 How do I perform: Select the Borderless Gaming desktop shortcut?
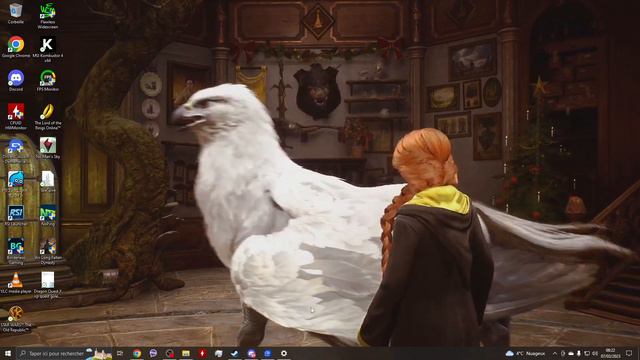coord(16,251)
